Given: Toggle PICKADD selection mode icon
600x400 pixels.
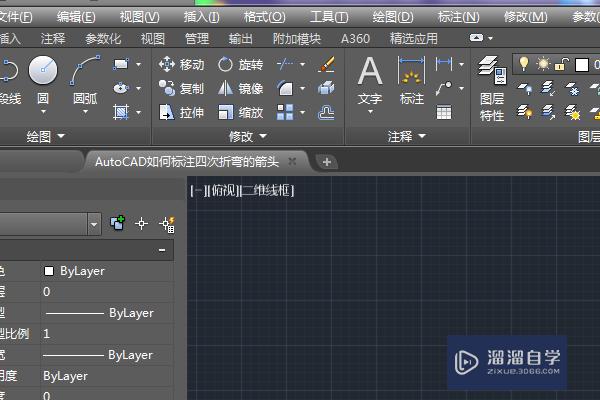Looking at the screenshot, I should 117,223.
